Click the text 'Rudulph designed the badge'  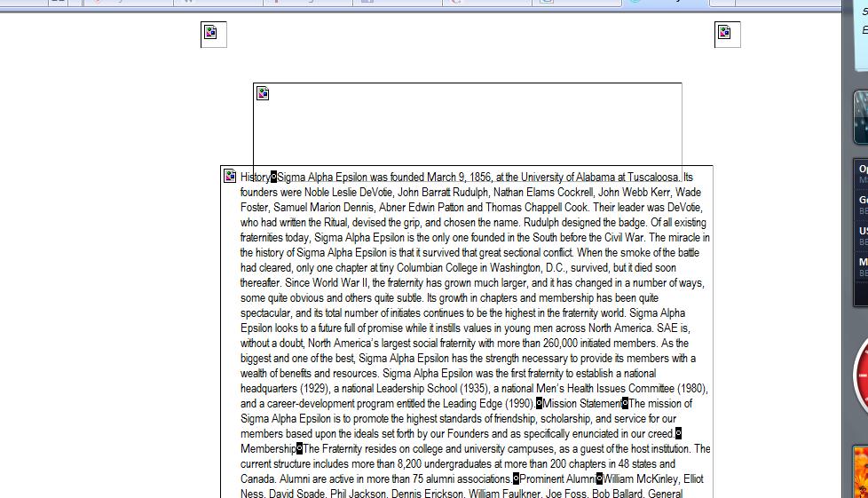point(585,223)
